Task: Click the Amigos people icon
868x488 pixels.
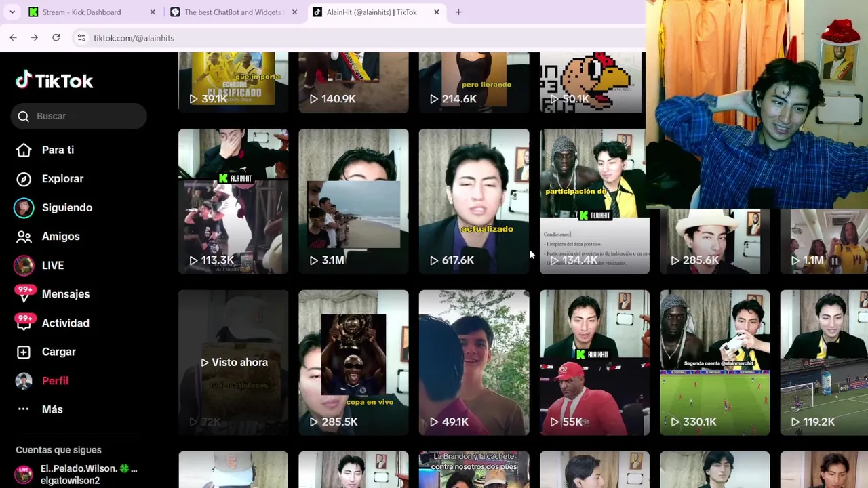Action: pyautogui.click(x=24, y=237)
